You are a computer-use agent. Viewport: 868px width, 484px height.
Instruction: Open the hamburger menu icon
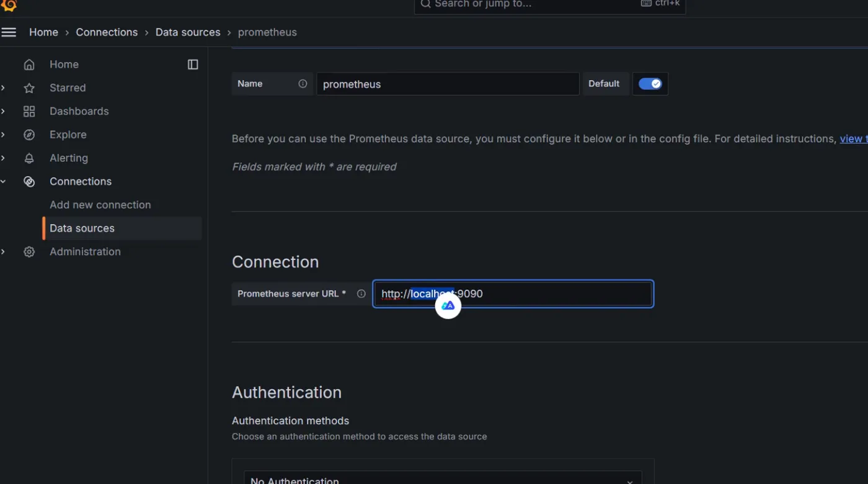(9, 32)
